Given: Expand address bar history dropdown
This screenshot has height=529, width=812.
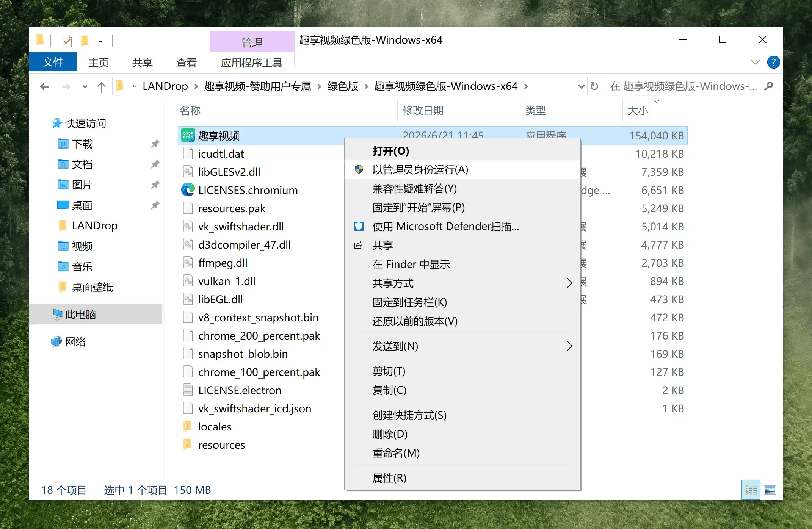Looking at the screenshot, I should 581,86.
